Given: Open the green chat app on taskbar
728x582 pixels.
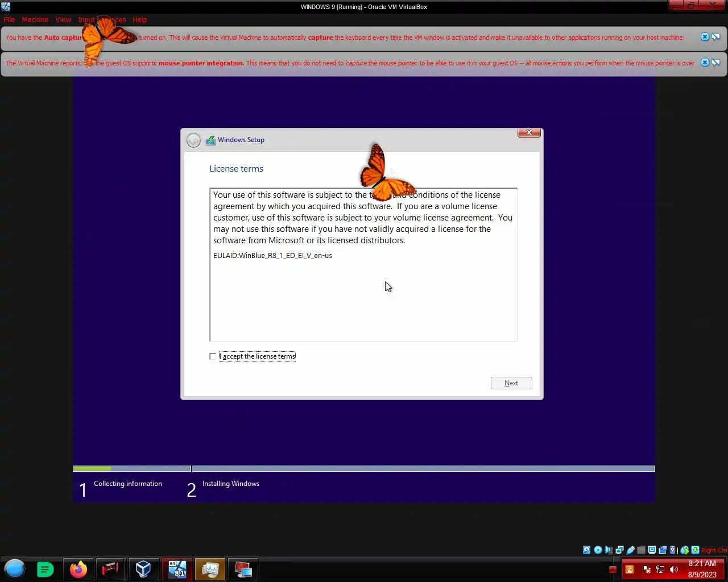Looking at the screenshot, I should point(45,569).
